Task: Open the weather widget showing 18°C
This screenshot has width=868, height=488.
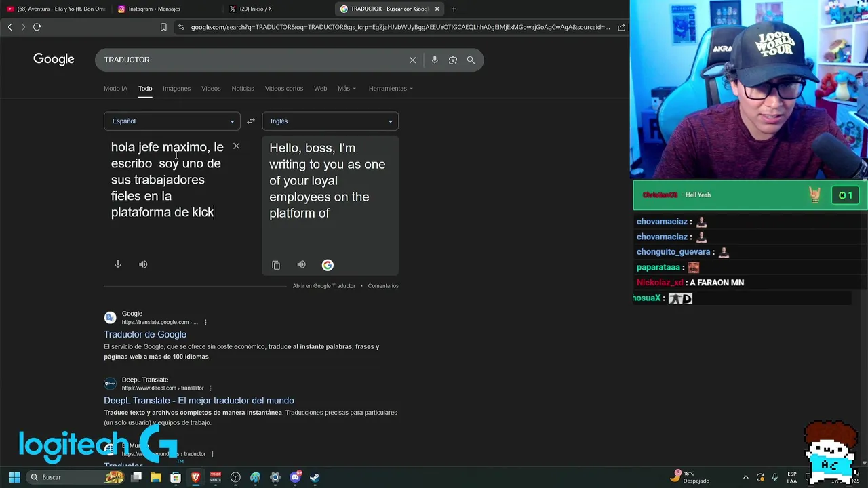Action: point(690,477)
